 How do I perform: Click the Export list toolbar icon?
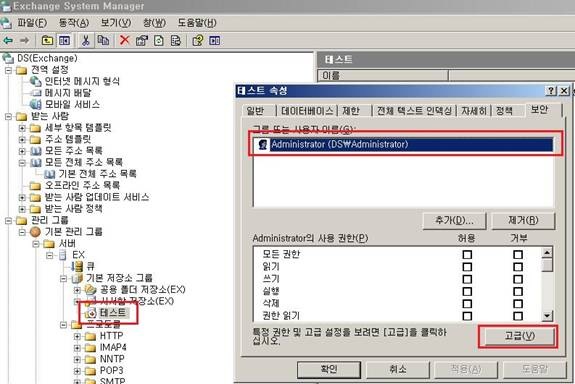[x=176, y=40]
